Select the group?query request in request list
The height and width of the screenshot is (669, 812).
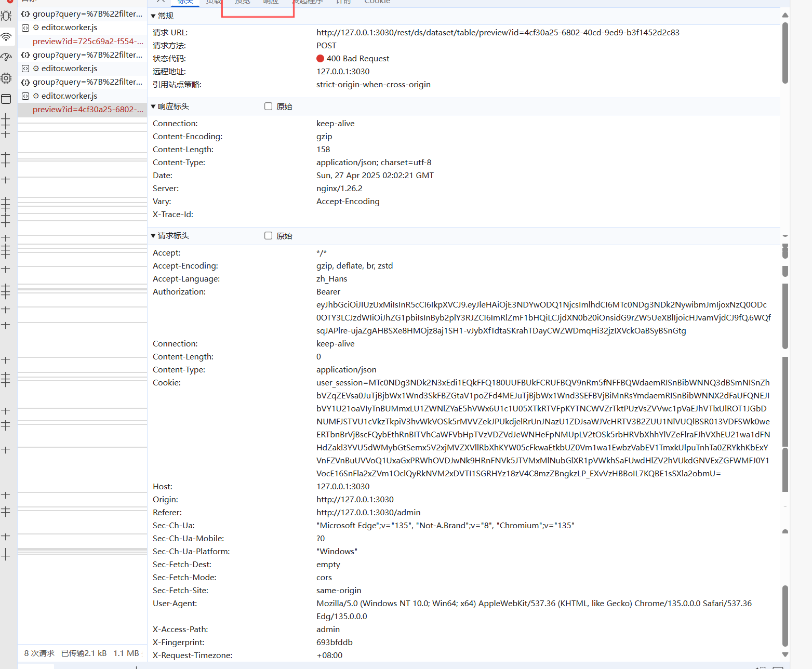click(x=83, y=14)
